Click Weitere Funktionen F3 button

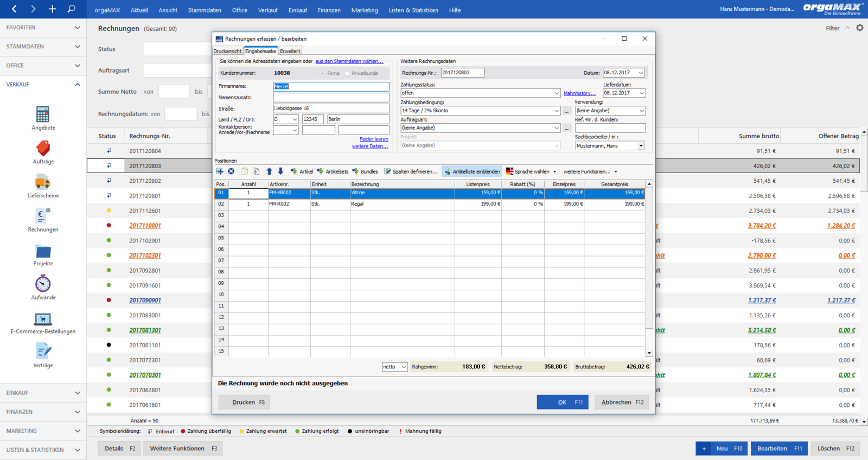(x=183, y=449)
